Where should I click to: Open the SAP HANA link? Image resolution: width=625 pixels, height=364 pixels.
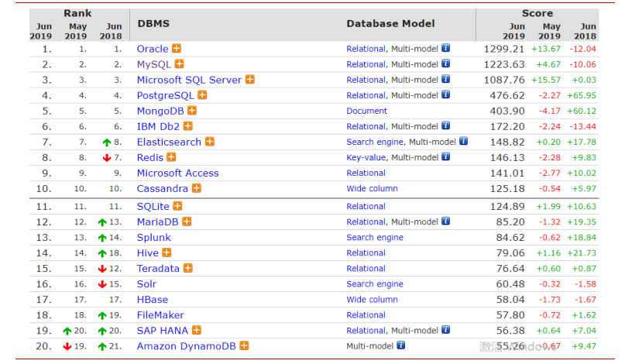(162, 331)
